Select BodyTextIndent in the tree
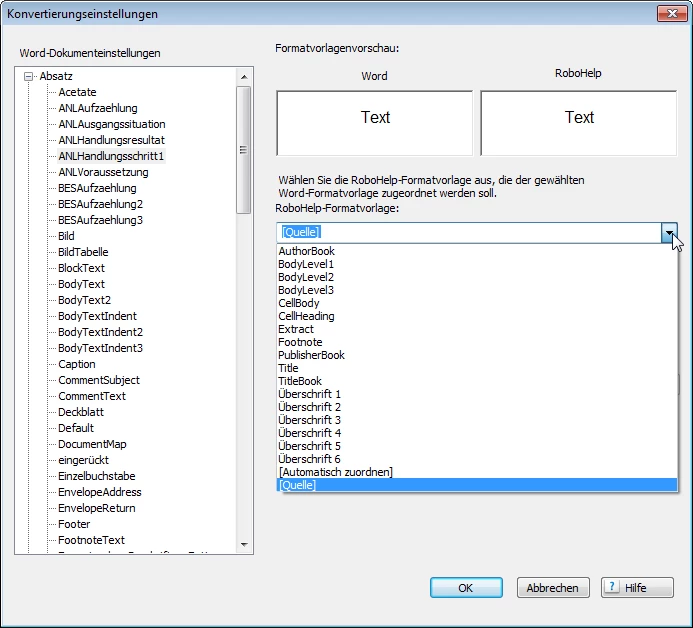The height and width of the screenshot is (628, 693). pyautogui.click(x=97, y=316)
